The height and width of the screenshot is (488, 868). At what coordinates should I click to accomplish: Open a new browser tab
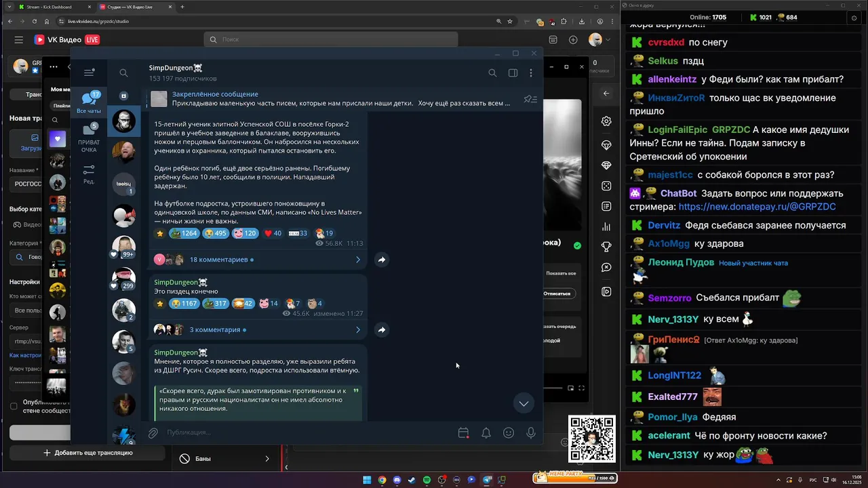pyautogui.click(x=182, y=7)
